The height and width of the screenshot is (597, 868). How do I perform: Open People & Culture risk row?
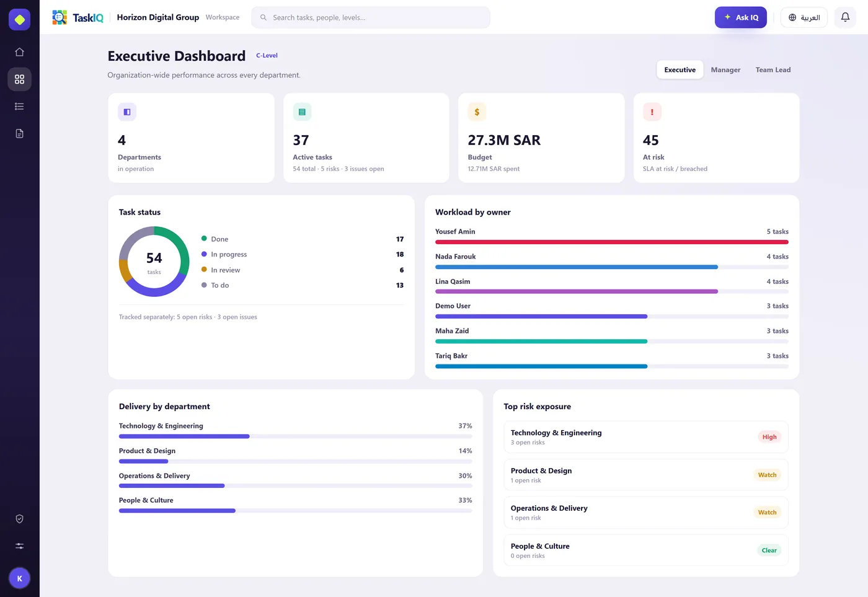coord(646,551)
